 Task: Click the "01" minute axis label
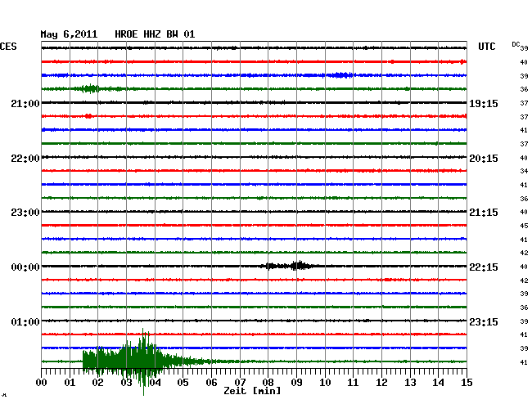[70, 383]
